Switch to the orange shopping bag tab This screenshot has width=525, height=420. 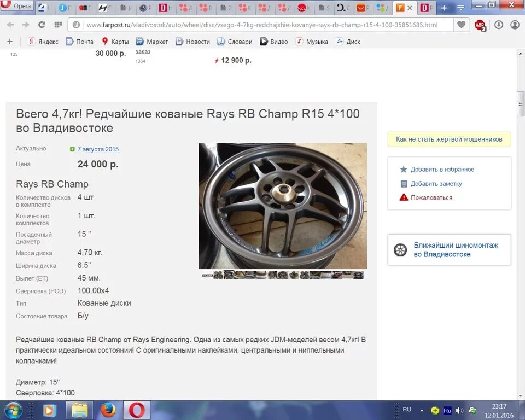pyautogui.click(x=363, y=8)
